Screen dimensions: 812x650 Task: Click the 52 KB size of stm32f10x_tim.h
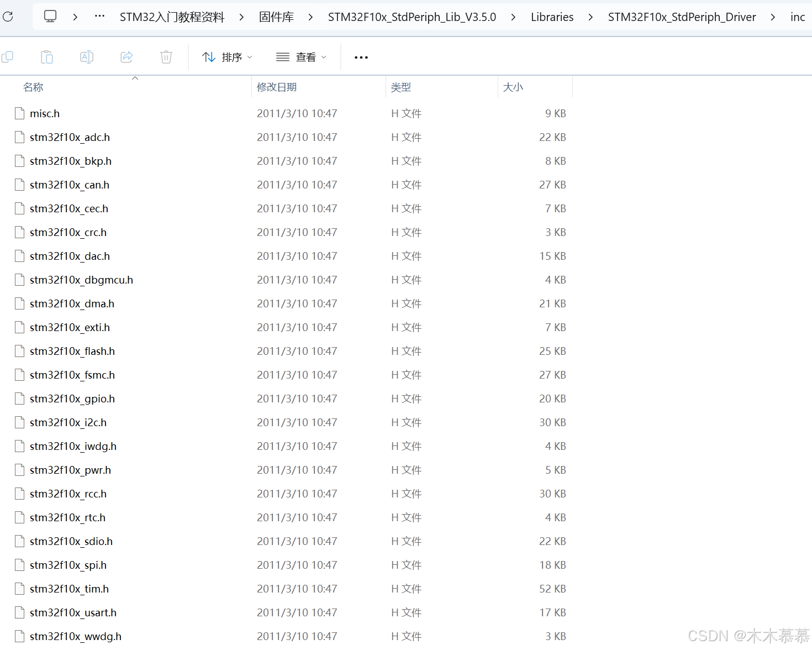(552, 589)
